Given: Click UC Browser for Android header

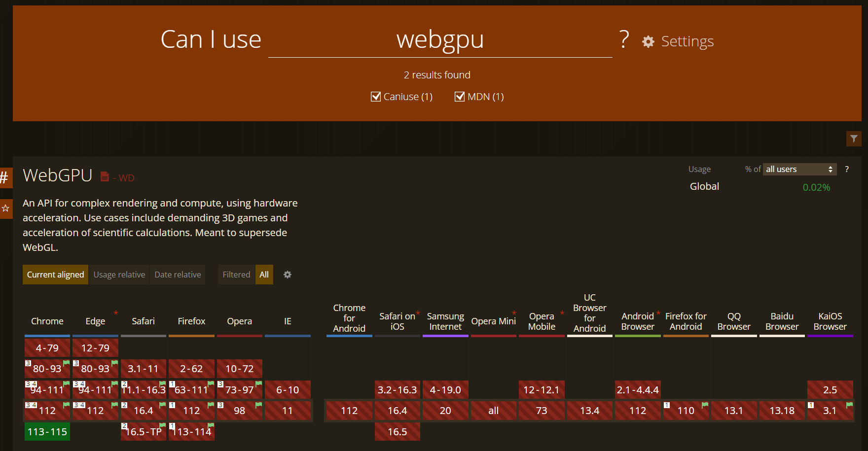Looking at the screenshot, I should coord(590,313).
